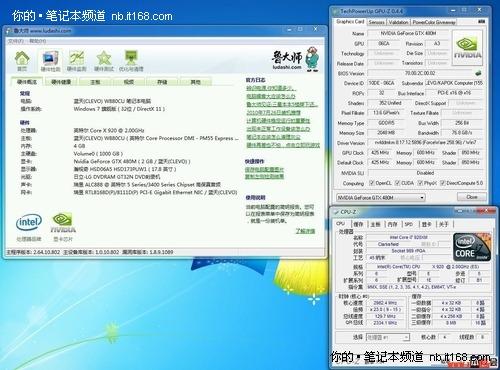Click the BIOS save chip icon in GPU-Z

click(478, 73)
